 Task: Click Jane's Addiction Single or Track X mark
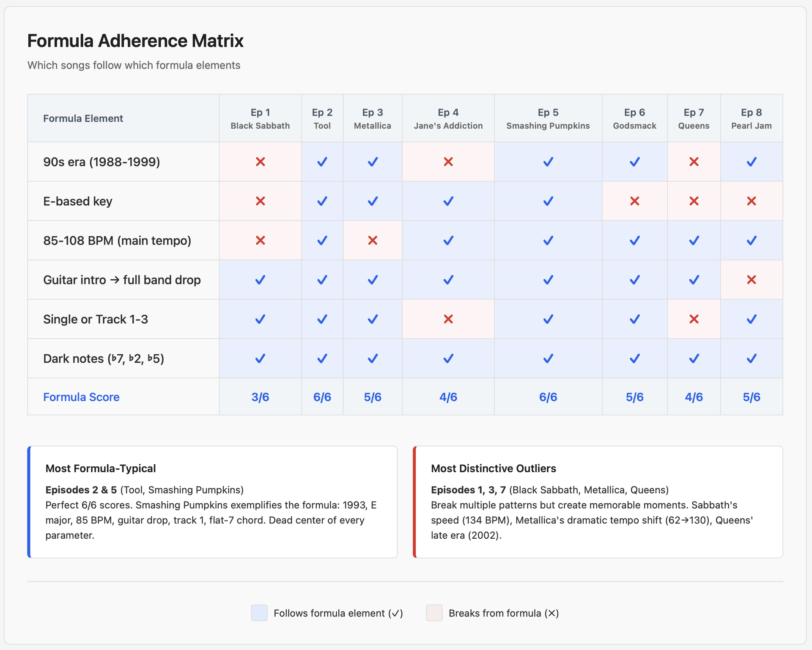448,319
